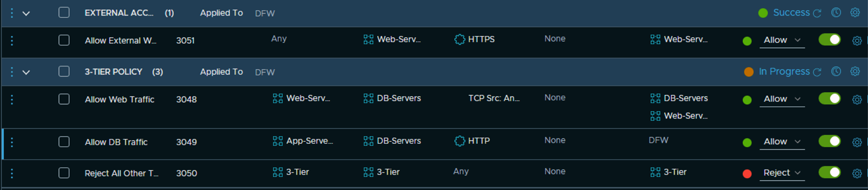
Task: Click the clock history icon for 3-TIER POLICY
Action: pos(836,71)
